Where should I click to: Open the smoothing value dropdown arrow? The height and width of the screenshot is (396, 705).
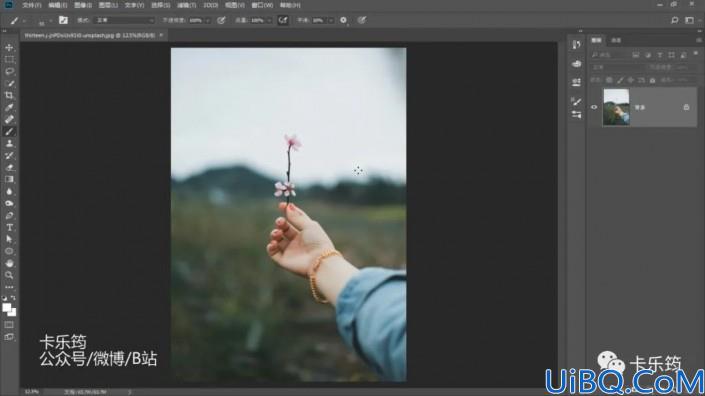tap(330, 21)
